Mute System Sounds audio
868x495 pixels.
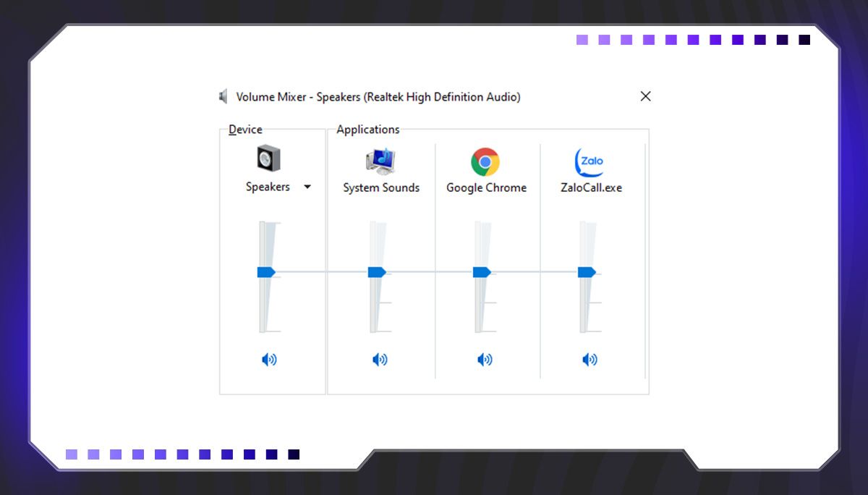point(380,359)
